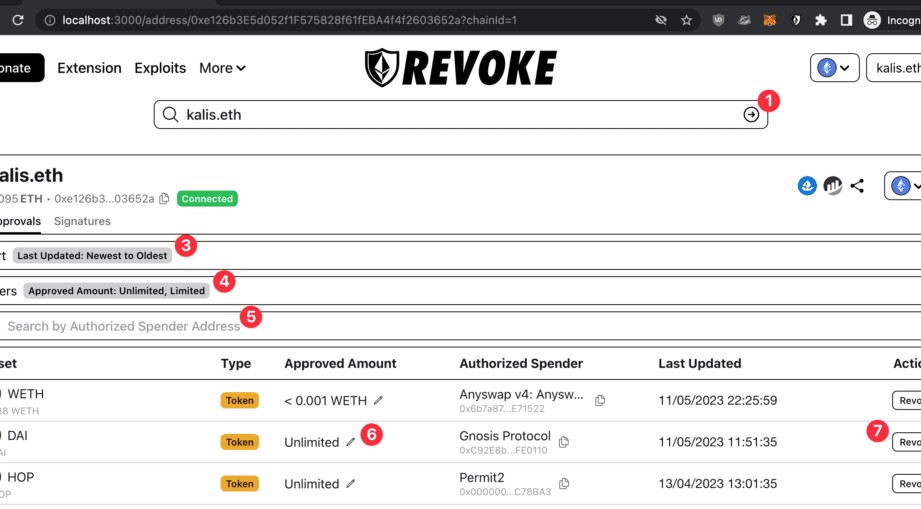921x509 pixels.
Task: Open the uBlock shield extension icon
Action: (x=718, y=20)
